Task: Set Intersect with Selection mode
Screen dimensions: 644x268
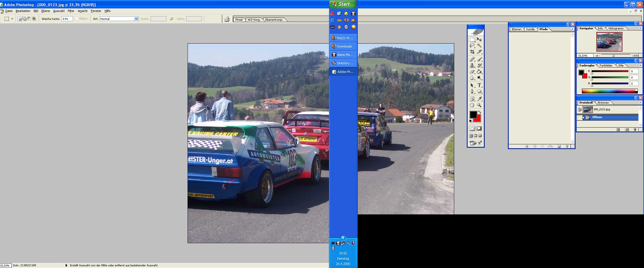Action: pos(34,19)
